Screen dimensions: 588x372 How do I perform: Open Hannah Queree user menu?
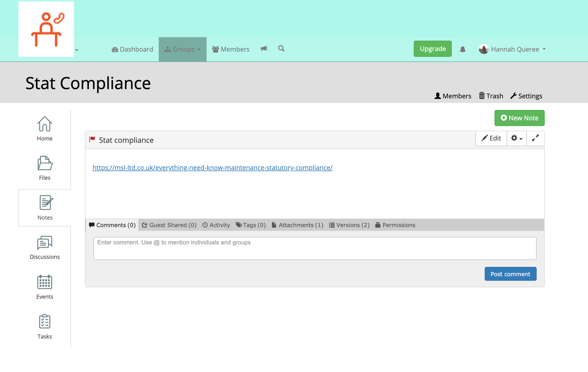coord(512,49)
